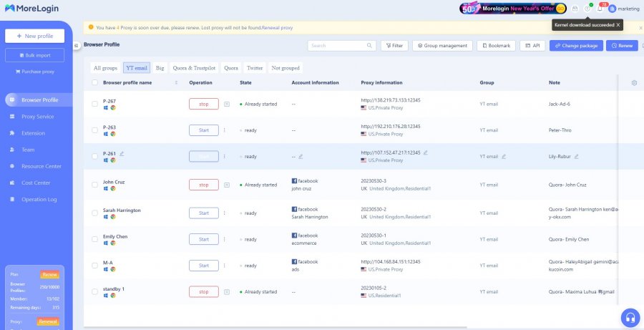Open more options for Sarah Harrington
The image size is (644, 330).
[224, 213]
